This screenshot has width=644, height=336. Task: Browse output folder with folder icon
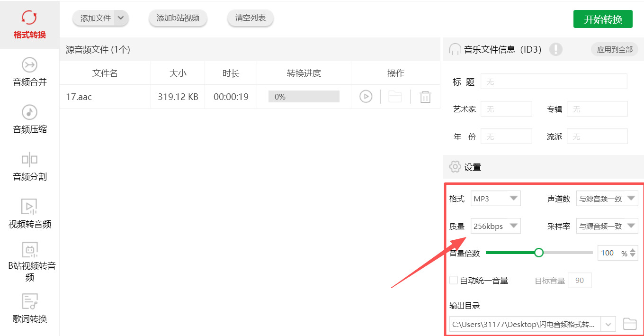[x=630, y=324]
